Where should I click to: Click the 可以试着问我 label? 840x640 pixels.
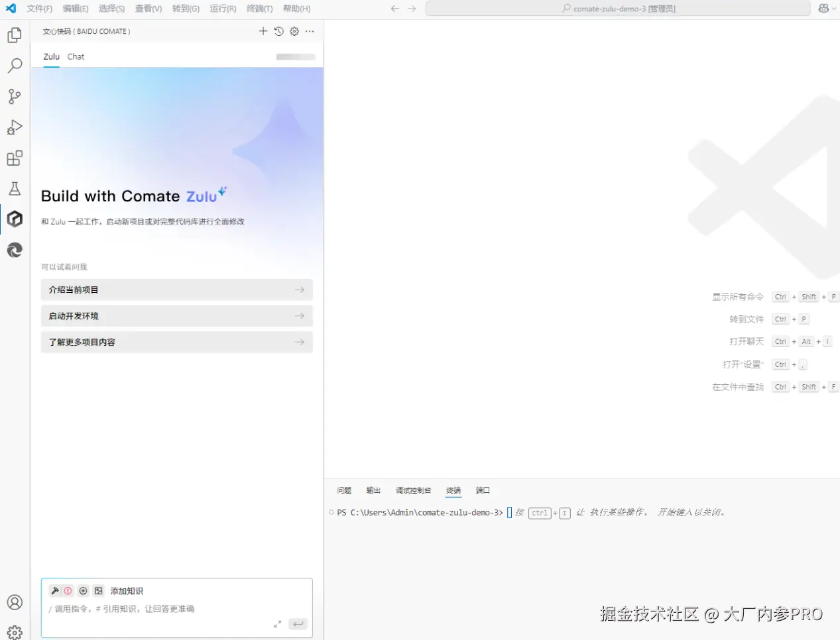point(64,267)
